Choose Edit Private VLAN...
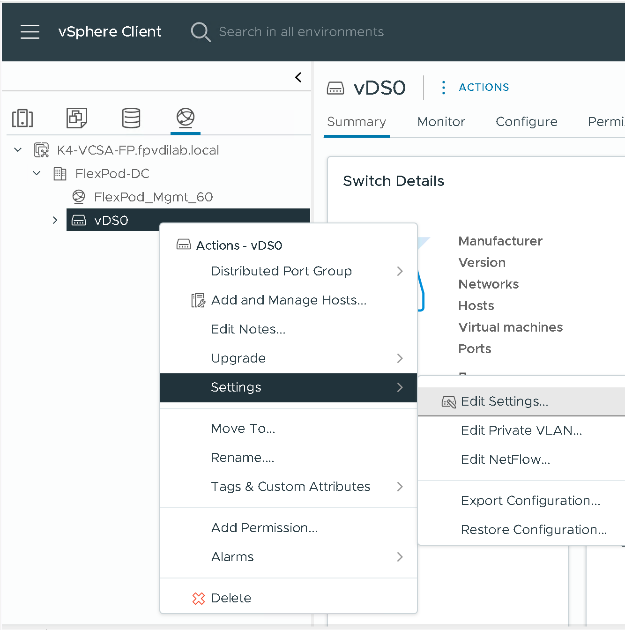 coord(521,430)
